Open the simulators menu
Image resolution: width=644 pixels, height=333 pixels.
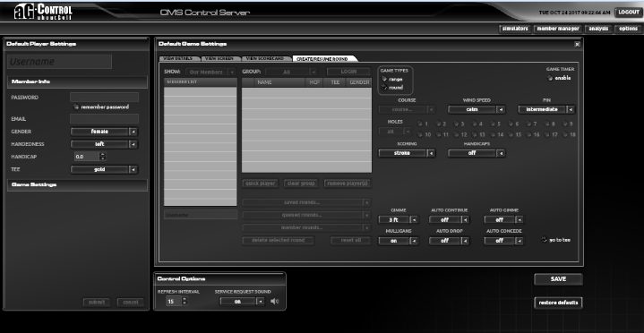click(515, 29)
